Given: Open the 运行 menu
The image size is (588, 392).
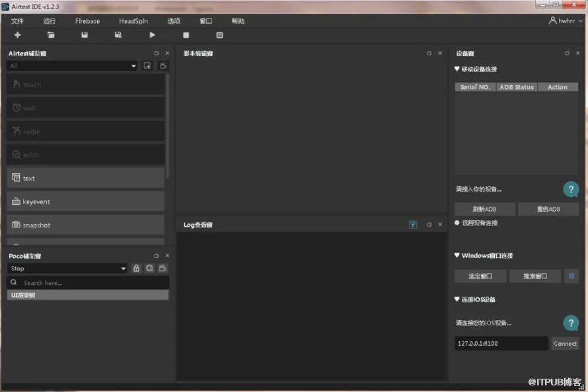Looking at the screenshot, I should (49, 21).
